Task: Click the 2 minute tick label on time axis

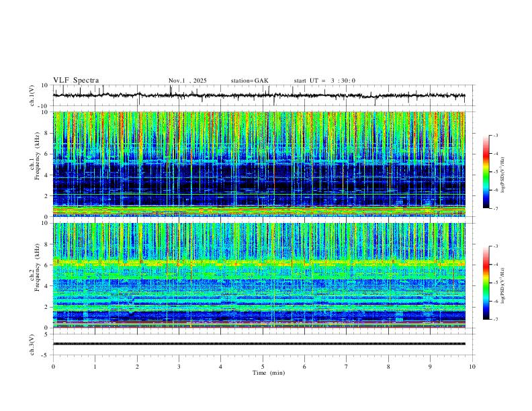Action: click(x=137, y=367)
